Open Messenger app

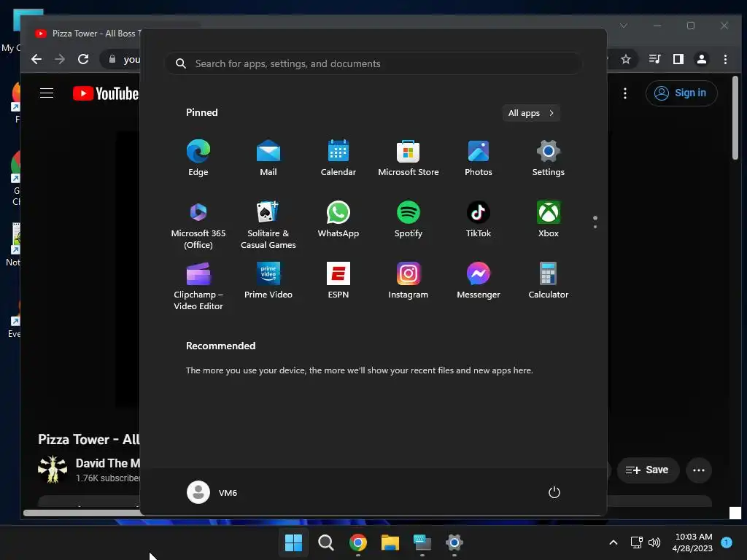[x=479, y=281]
